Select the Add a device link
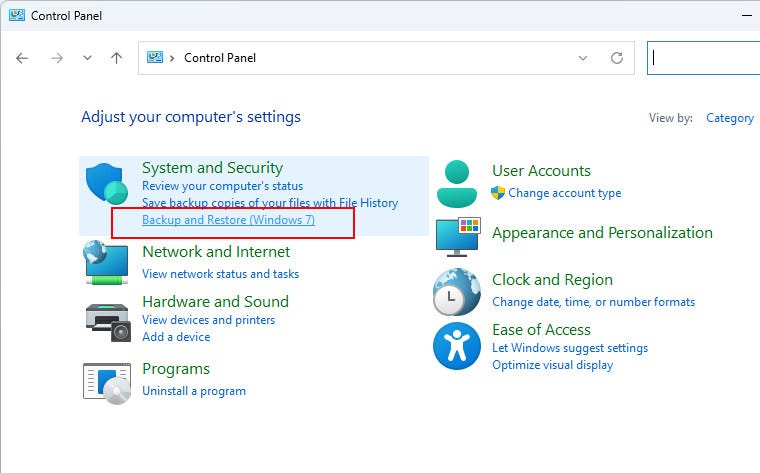 [x=176, y=337]
